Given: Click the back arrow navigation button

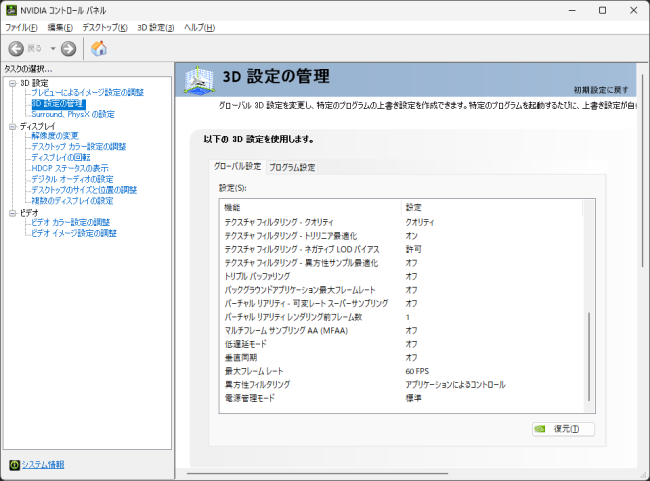Looking at the screenshot, I should [x=17, y=48].
